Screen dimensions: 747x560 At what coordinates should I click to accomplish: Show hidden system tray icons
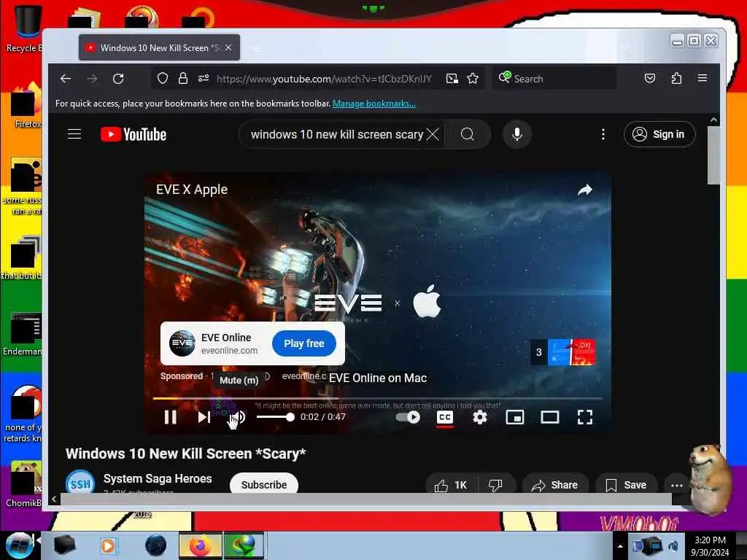coord(620,546)
